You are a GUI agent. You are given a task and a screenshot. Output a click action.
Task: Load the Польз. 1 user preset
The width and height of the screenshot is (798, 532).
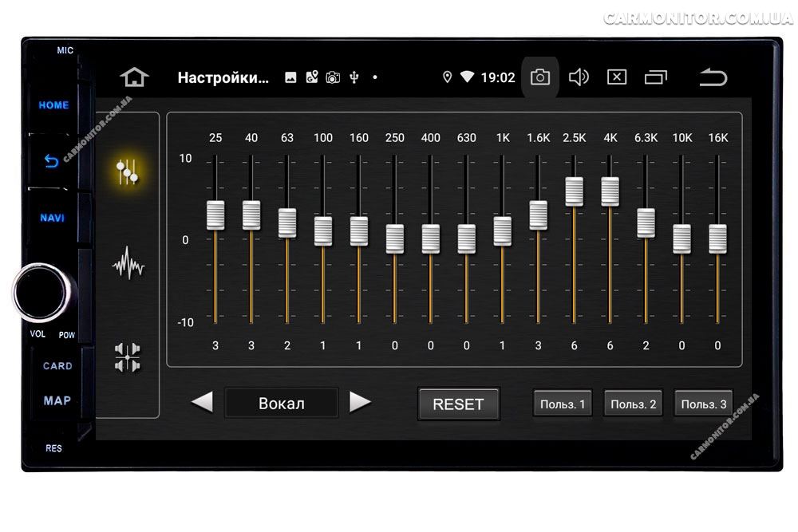[x=563, y=404]
